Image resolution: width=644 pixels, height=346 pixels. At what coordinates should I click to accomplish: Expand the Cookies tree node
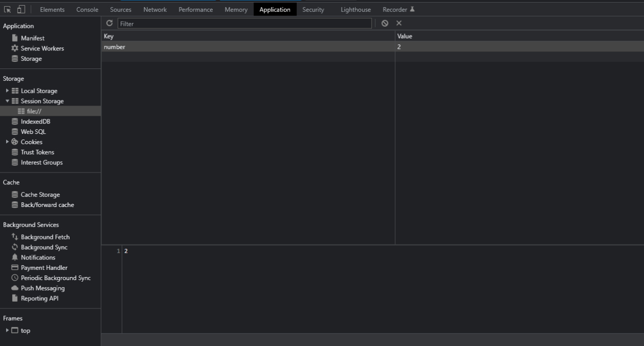point(7,142)
